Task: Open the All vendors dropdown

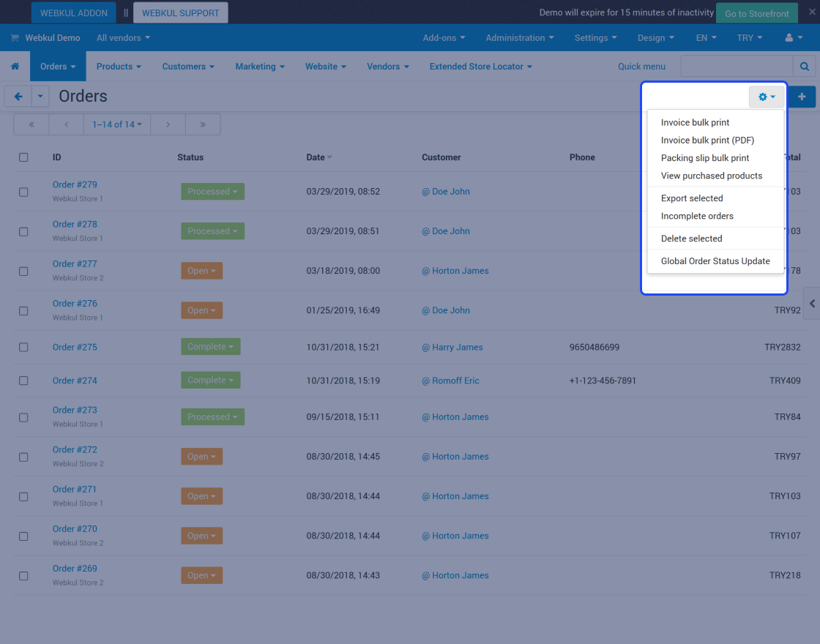Action: pyautogui.click(x=123, y=37)
